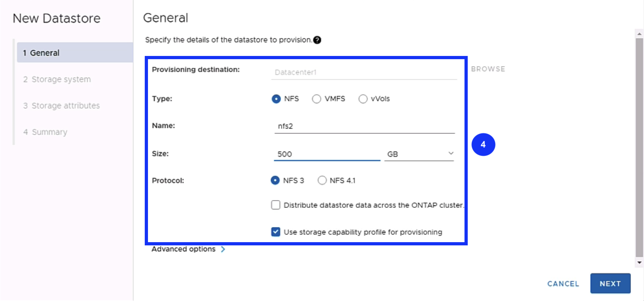Select the NFS datastore type
The image size is (644, 301).
pos(276,99)
